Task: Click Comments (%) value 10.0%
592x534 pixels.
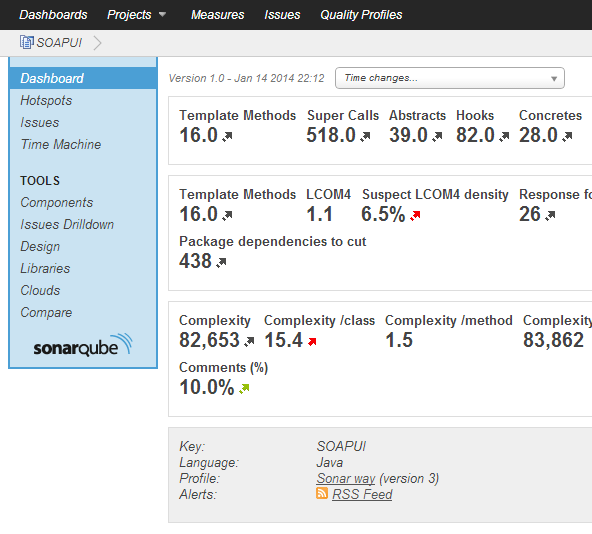Action: pos(207,387)
